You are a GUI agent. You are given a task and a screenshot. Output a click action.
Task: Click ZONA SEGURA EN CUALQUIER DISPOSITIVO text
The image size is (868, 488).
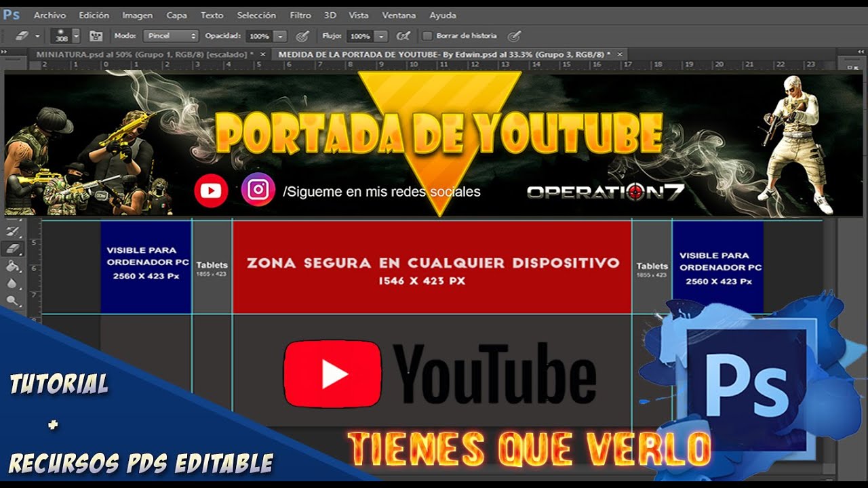pos(433,263)
